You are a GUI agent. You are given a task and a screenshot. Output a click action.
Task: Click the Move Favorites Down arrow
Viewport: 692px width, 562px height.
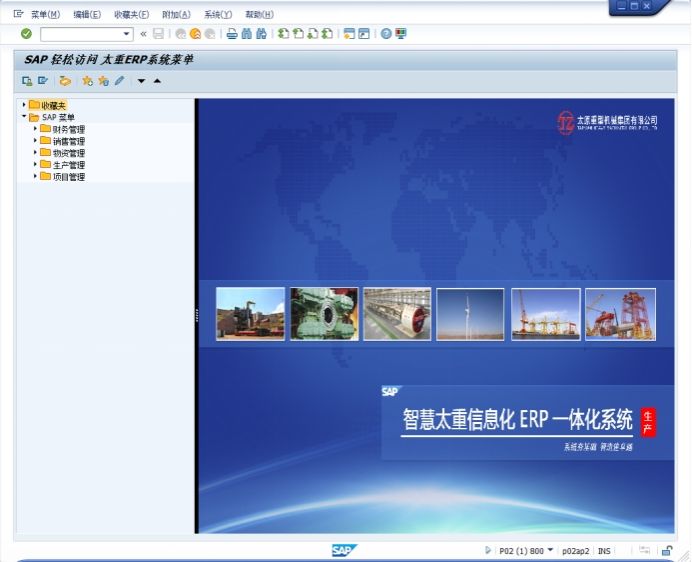pyautogui.click(x=141, y=81)
